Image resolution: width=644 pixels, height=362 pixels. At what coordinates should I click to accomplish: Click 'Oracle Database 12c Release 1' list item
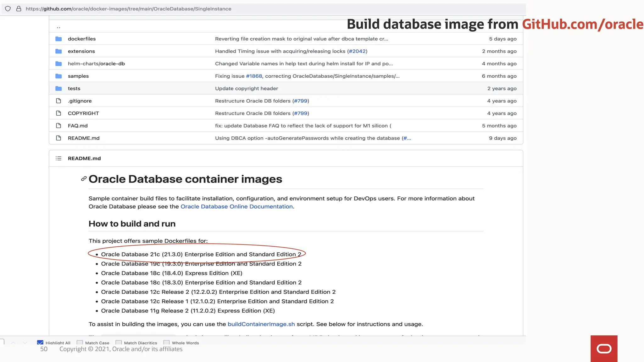pos(217,301)
